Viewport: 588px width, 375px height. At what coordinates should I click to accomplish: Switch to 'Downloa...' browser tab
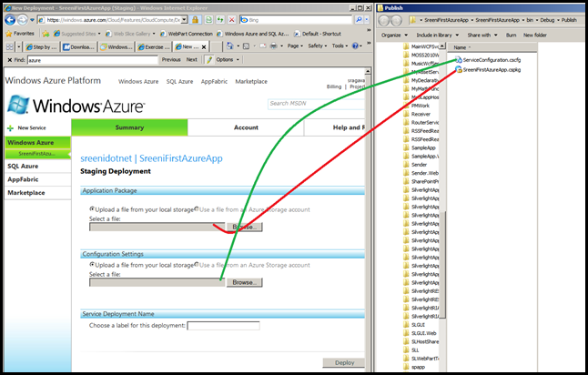[x=79, y=47]
